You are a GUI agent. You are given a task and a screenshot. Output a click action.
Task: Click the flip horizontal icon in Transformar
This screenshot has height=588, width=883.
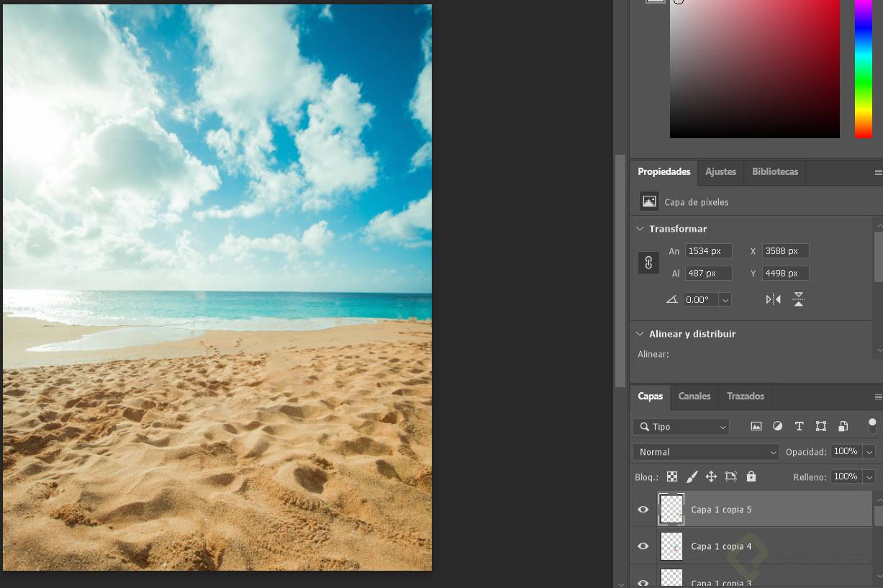click(773, 299)
